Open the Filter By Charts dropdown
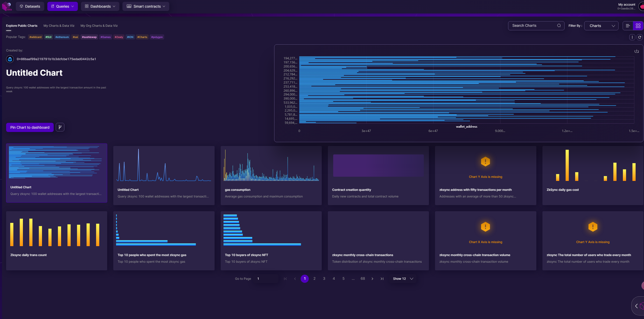Image resolution: width=644 pixels, height=319 pixels. coord(601,26)
